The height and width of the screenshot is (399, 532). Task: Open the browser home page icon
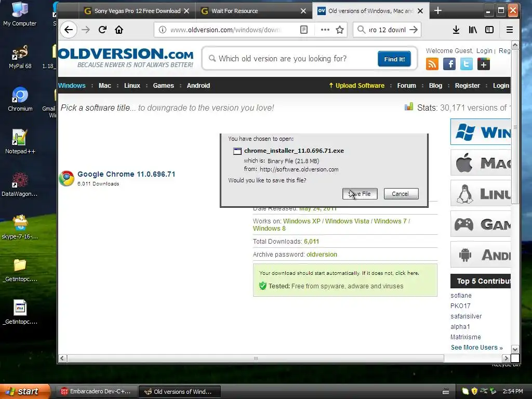119,30
